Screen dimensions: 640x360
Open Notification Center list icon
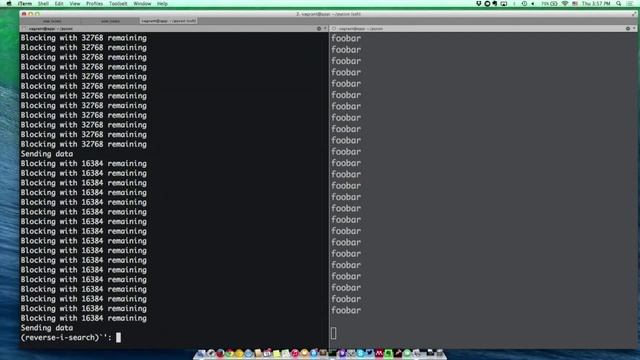point(630,4)
